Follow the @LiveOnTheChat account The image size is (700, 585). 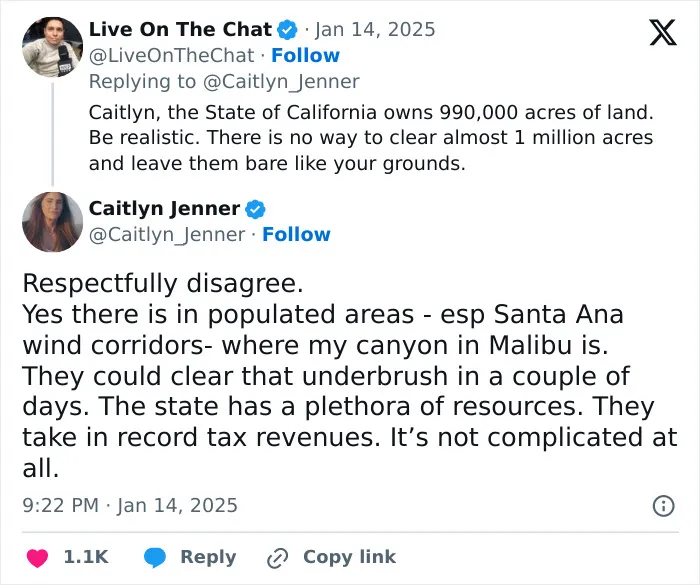[305, 56]
